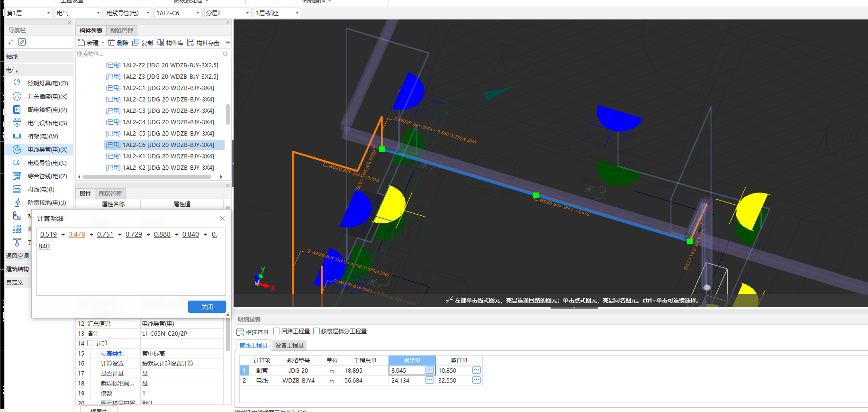The height and width of the screenshot is (412, 868).
Task: Close the 计算明细 dialog with X
Action: coord(222,218)
